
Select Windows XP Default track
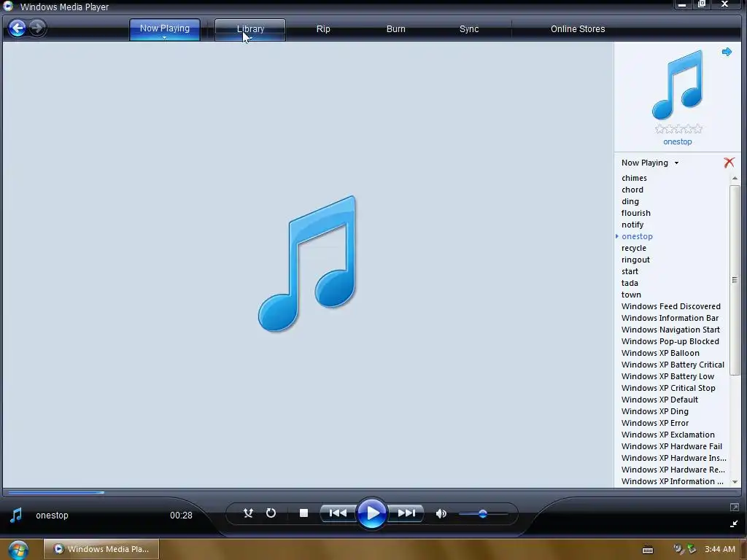point(659,400)
